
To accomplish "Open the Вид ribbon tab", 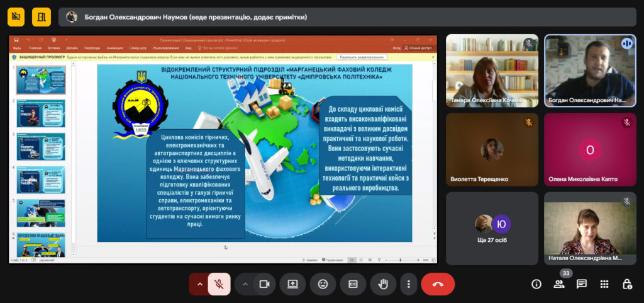I will tap(188, 48).
